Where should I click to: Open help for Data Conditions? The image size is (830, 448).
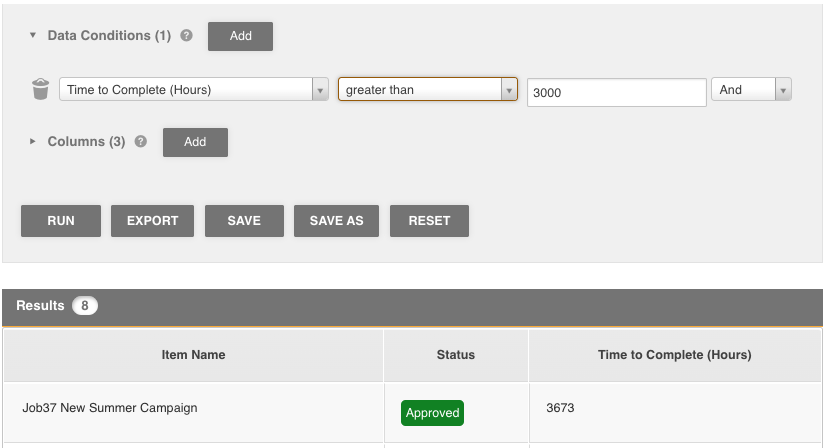coord(187,36)
